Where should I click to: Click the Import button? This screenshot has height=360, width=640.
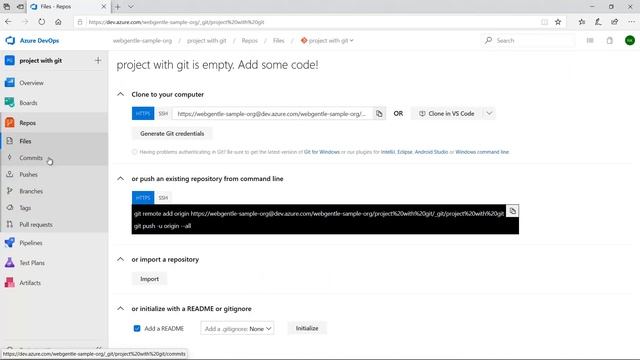pos(149,279)
